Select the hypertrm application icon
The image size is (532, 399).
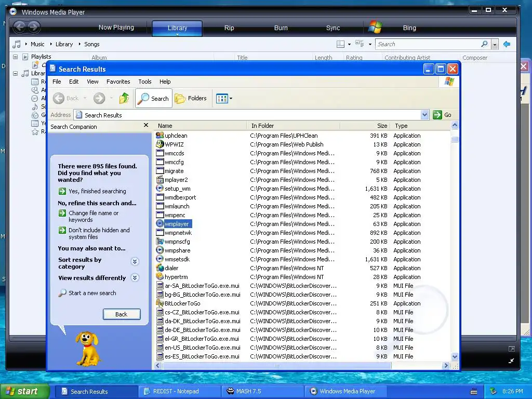(160, 276)
